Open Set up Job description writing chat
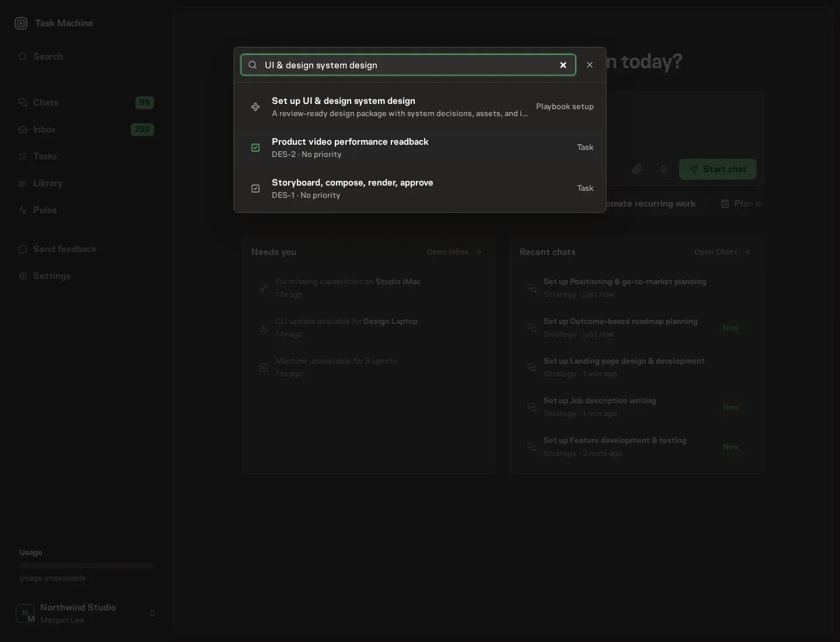The width and height of the screenshot is (840, 642). (x=637, y=407)
